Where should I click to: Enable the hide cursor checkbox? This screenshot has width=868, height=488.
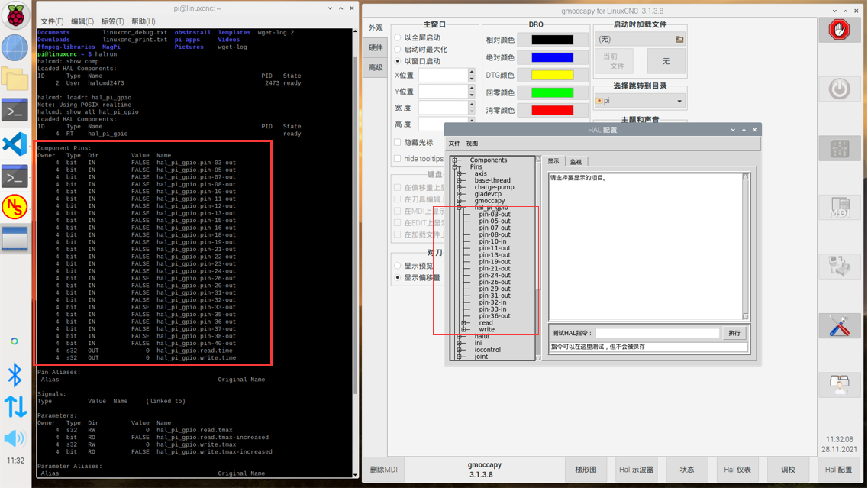[x=398, y=143]
